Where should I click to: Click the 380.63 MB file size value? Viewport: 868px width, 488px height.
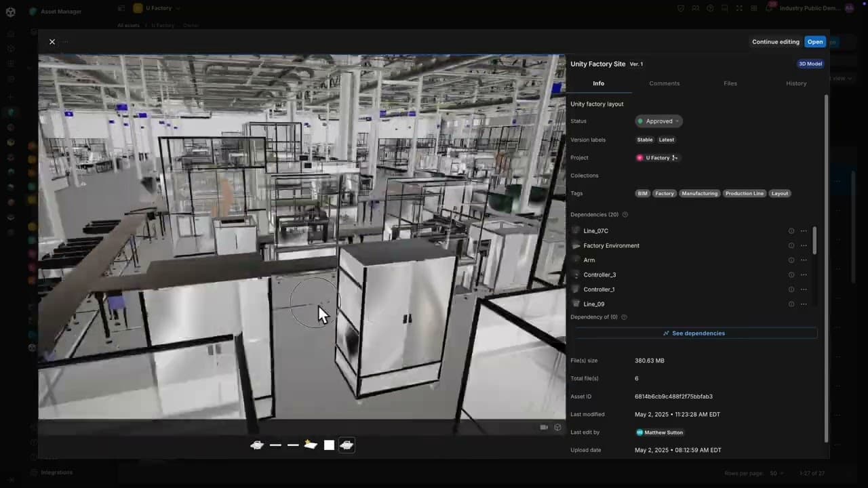pos(650,361)
